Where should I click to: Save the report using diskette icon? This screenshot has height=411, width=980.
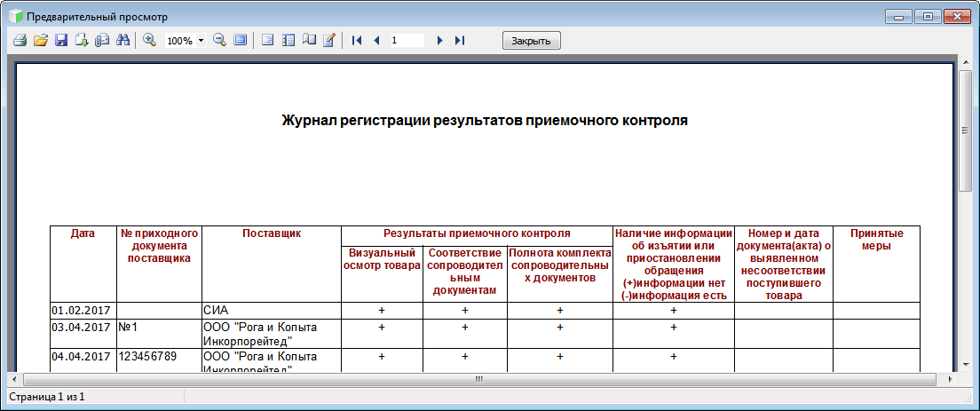61,40
